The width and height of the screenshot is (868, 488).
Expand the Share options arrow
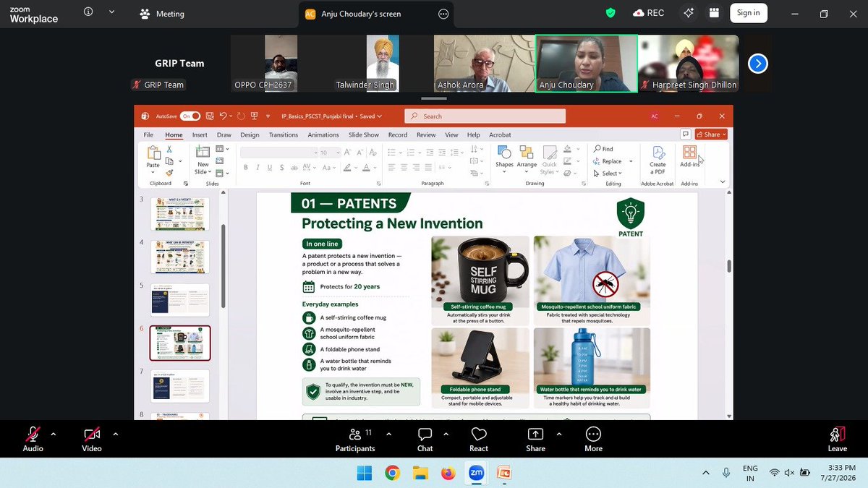click(x=558, y=435)
